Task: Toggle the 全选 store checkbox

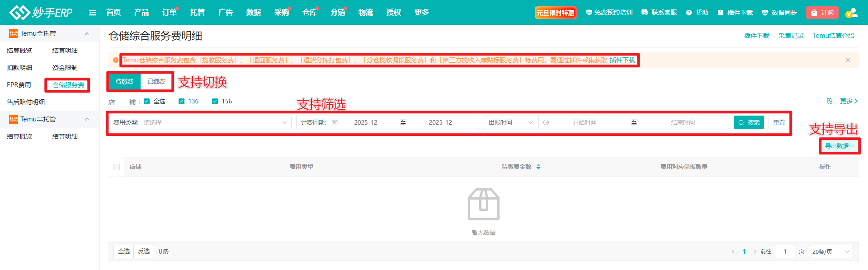Action: tap(146, 101)
